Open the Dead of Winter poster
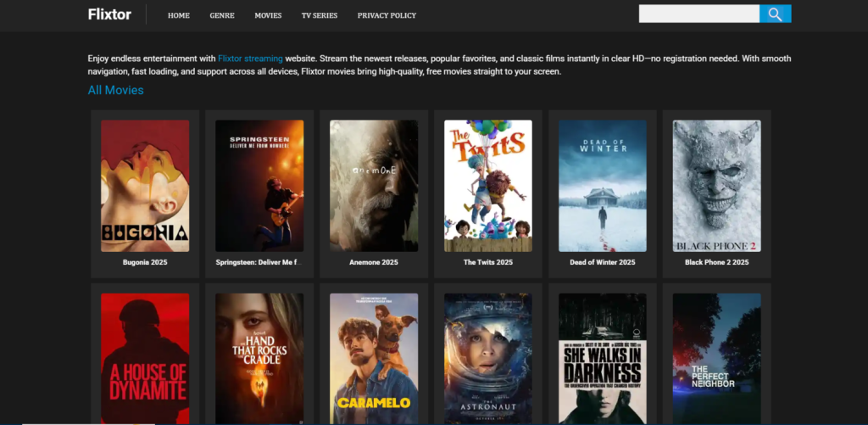The image size is (868, 425). click(x=603, y=186)
